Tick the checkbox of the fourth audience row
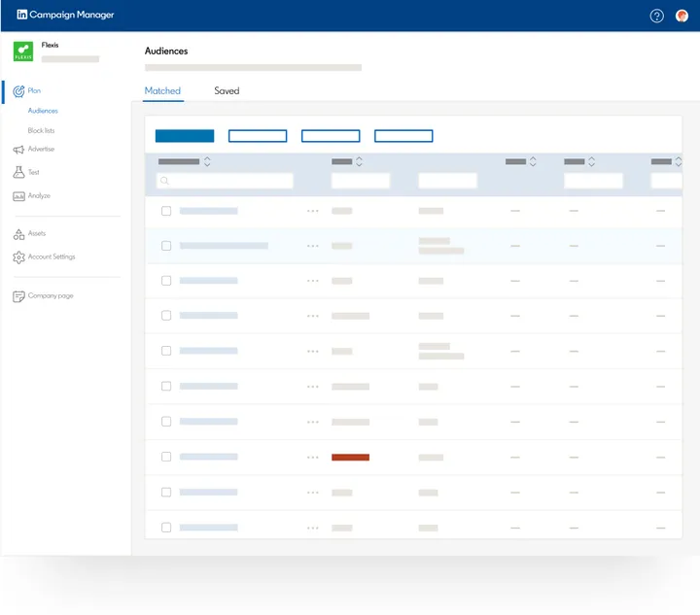Image resolution: width=700 pixels, height=615 pixels. pos(166,316)
